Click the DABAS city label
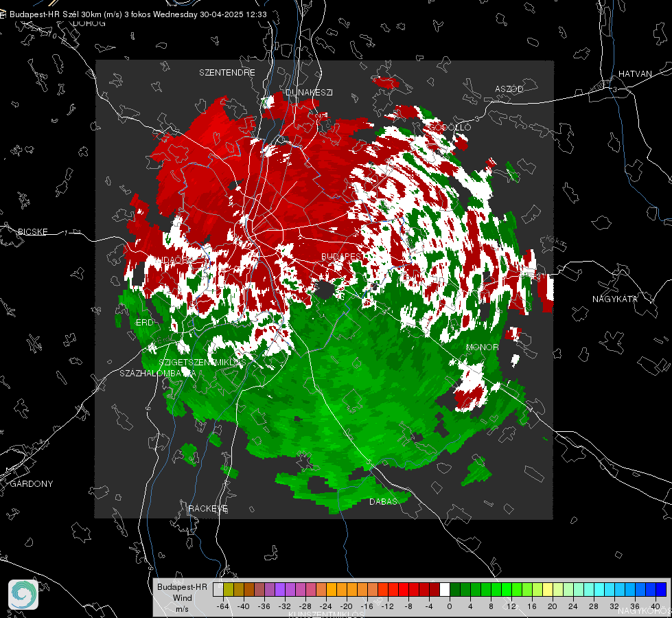672x618 pixels. click(383, 501)
